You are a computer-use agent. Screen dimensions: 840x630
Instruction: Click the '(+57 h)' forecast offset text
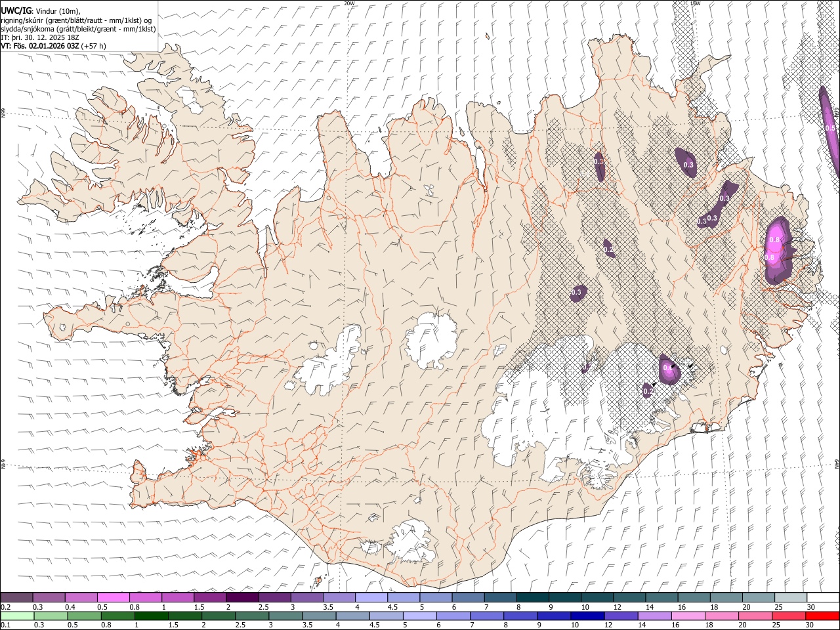point(93,46)
